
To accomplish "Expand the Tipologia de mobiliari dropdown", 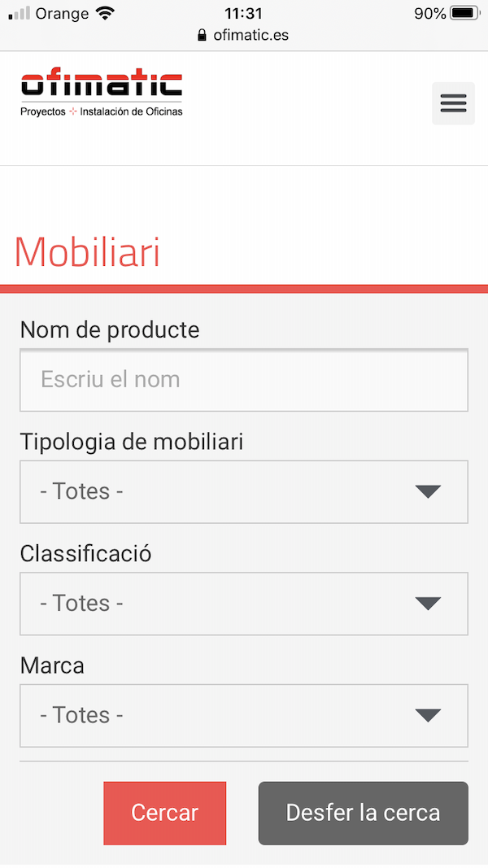I will [x=244, y=491].
